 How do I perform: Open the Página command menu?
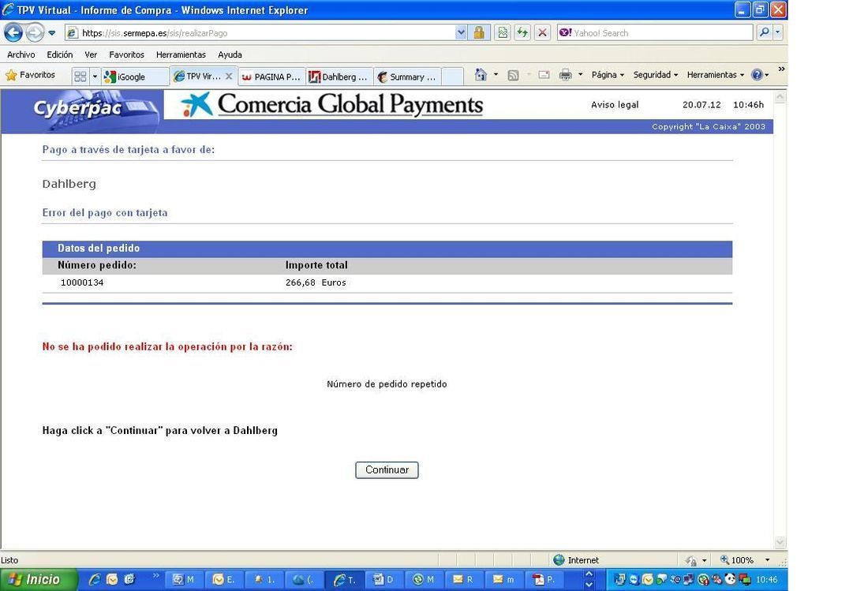click(608, 75)
